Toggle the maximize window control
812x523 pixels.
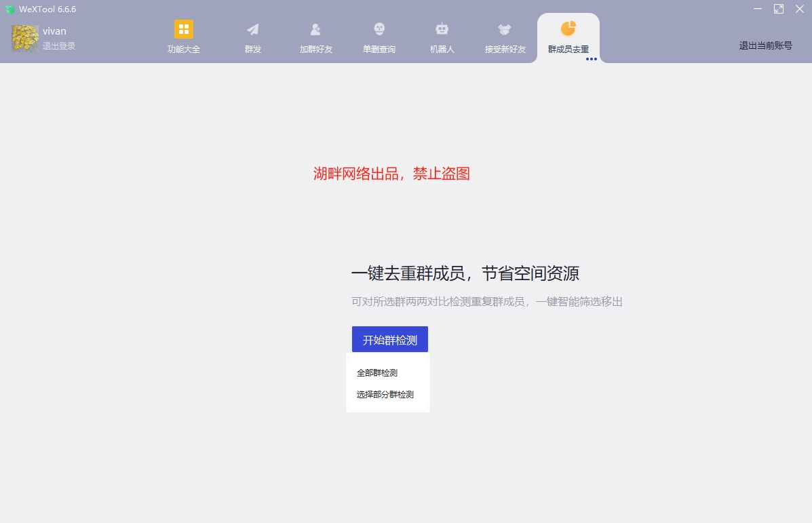[x=778, y=9]
